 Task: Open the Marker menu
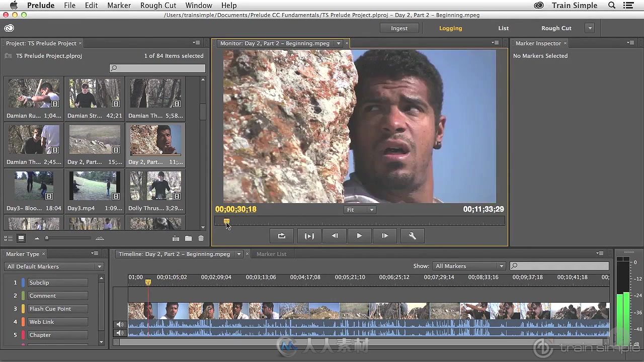click(x=119, y=6)
